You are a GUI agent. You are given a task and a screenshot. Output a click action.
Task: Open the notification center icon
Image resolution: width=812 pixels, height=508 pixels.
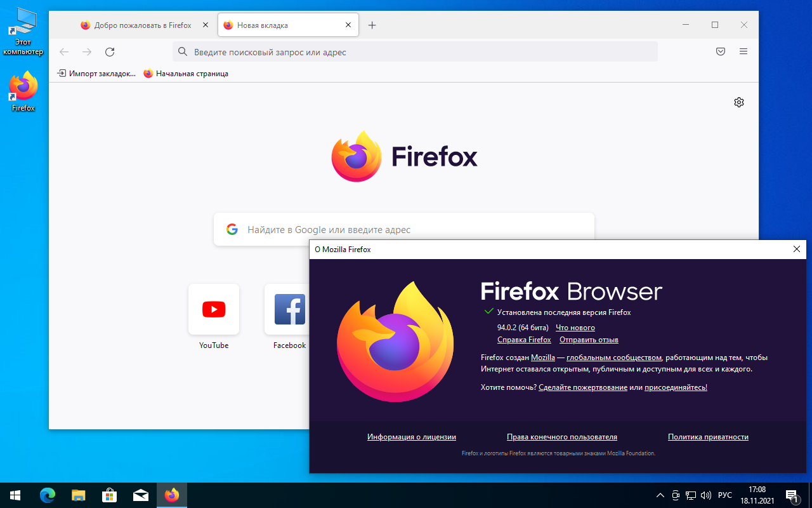click(792, 495)
